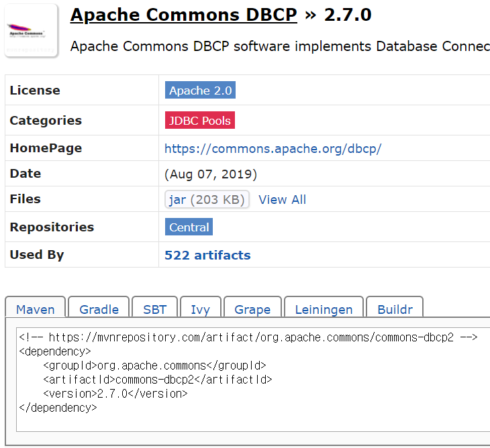Click the date text (Aug 07, 2019)
Screen dimensions: 490x448
point(211,174)
